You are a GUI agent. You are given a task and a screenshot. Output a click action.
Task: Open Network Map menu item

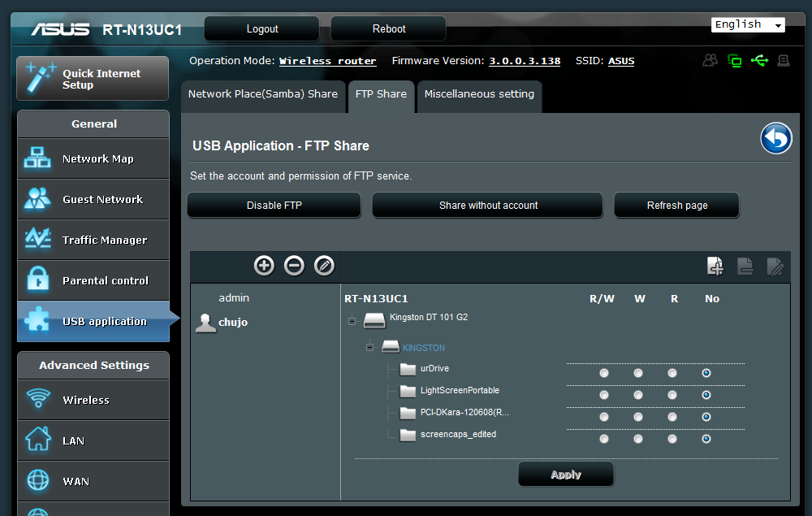[93, 158]
